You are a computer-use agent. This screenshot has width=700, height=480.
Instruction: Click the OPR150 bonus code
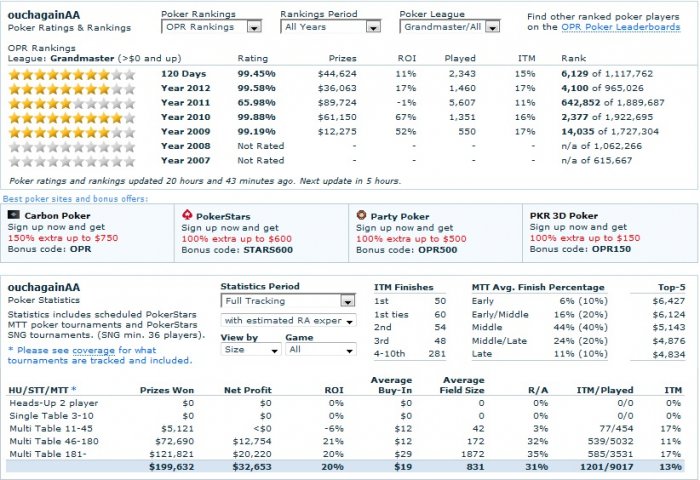point(611,249)
